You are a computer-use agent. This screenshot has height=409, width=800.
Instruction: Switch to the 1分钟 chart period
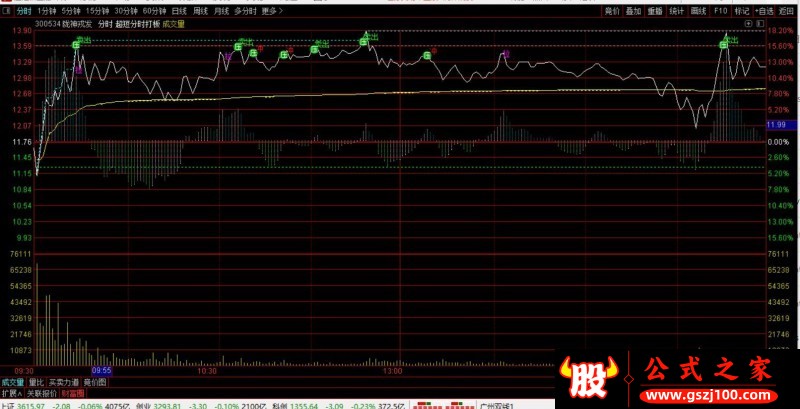46,10
